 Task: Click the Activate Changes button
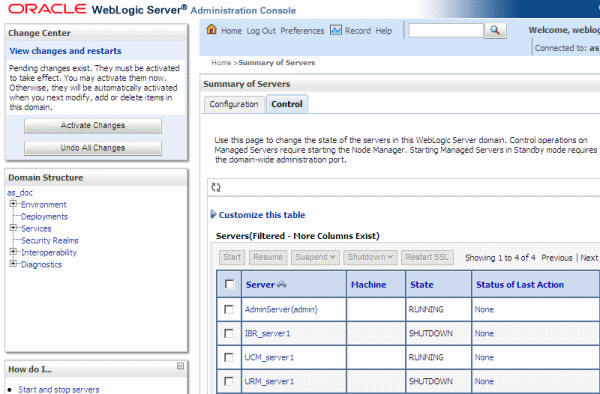93,125
